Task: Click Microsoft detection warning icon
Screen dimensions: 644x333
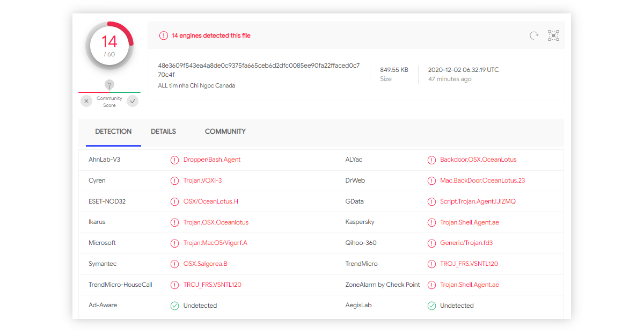Action: pos(174,243)
